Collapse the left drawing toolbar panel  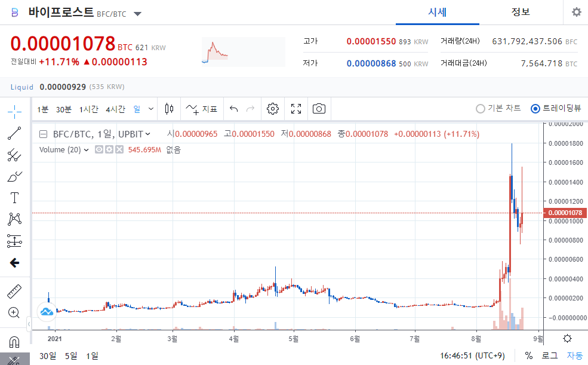click(29, 324)
